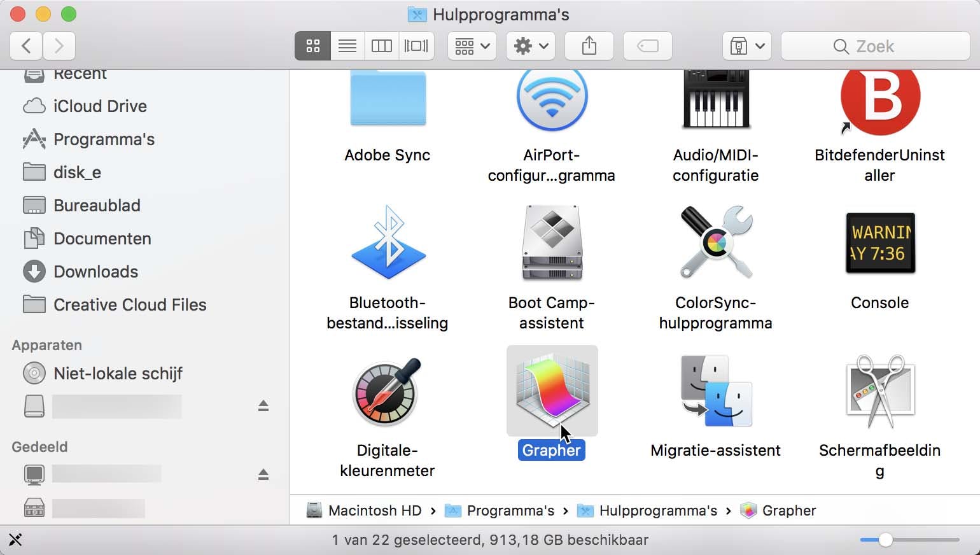Screen dimensions: 980x555
Task: Click the Macintosh HD path item
Action: coord(365,510)
